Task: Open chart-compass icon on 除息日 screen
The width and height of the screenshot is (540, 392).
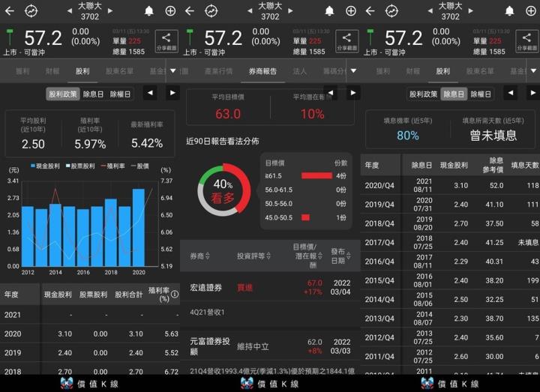Action: click(391, 11)
